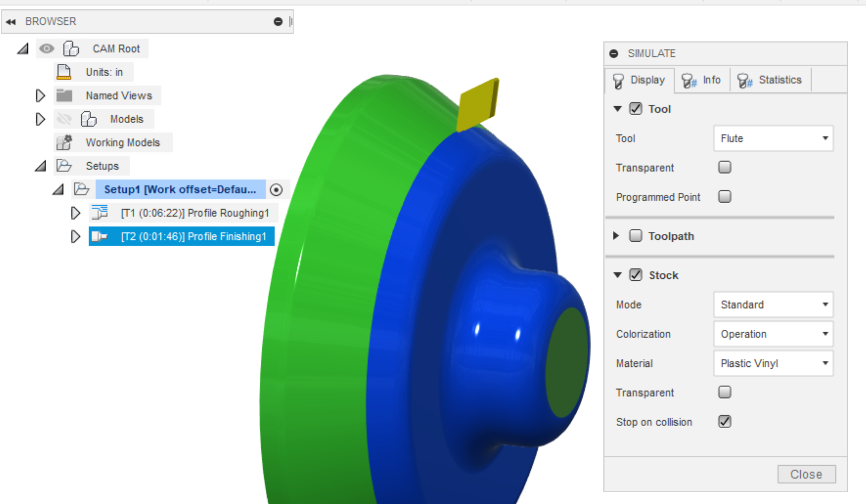Screen dimensions: 866x504
Task: Click the Setups folder icon
Action: point(64,166)
